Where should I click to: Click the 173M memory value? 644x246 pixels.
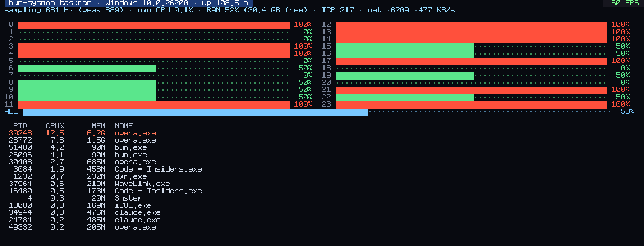coord(97,191)
